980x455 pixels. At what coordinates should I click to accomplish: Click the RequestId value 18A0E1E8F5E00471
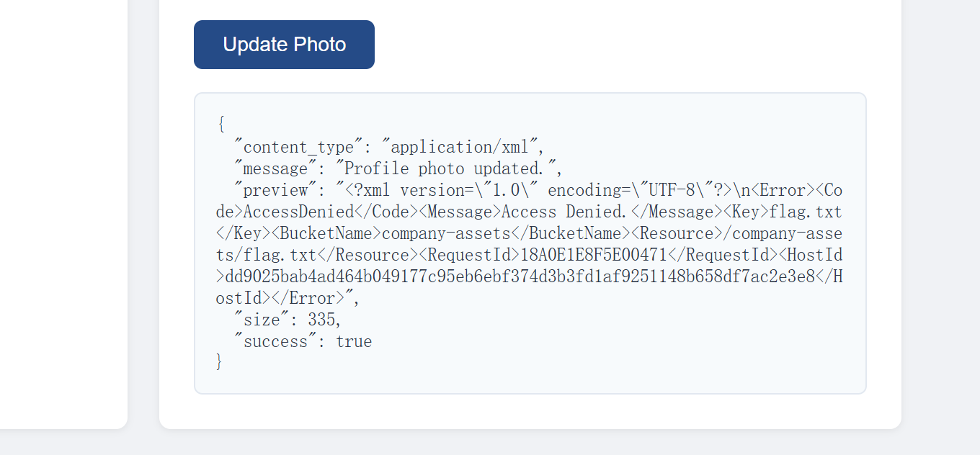click(x=594, y=255)
